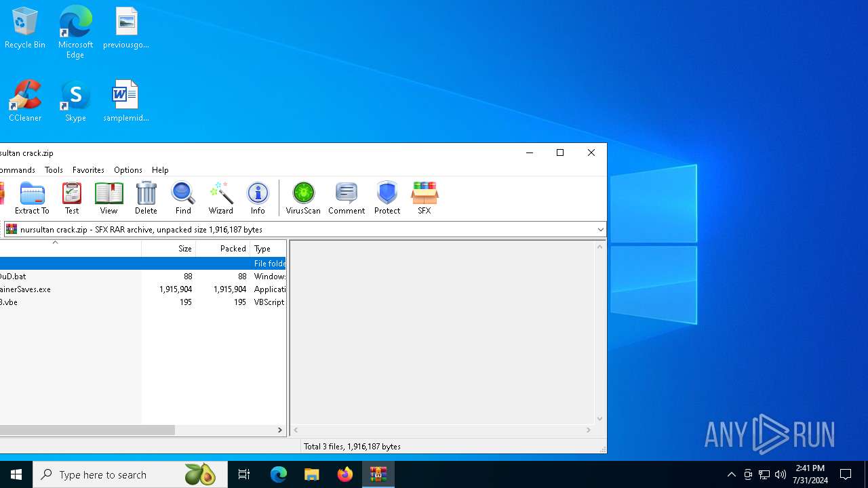Open the Comment tool
Screen dimensions: 868x488
(x=347, y=198)
